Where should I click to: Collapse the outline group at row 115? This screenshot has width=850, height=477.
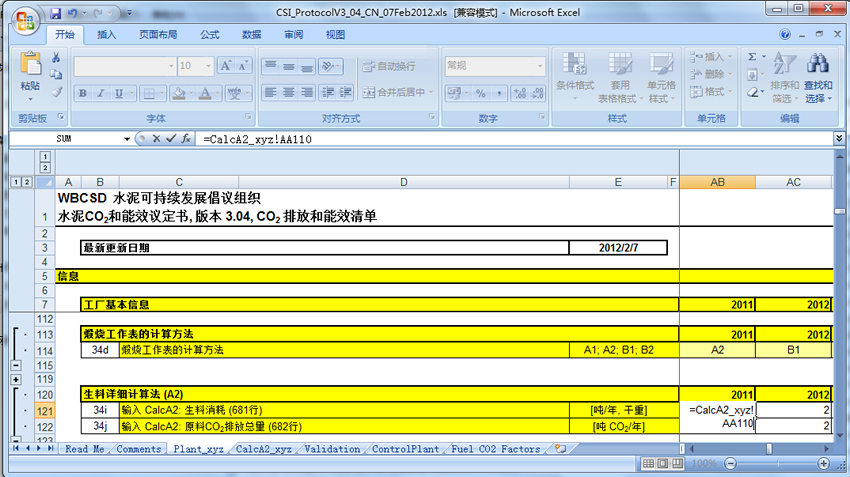click(x=16, y=365)
